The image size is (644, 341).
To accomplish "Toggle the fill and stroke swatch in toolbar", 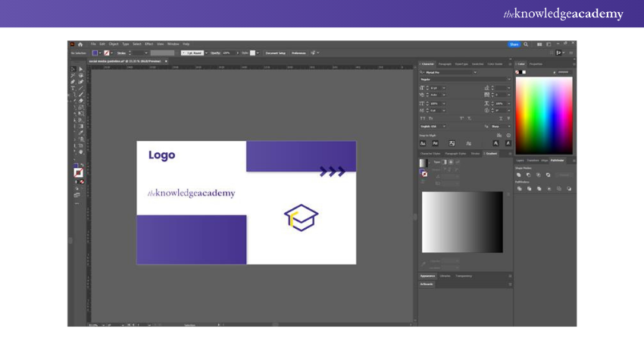I will pyautogui.click(x=78, y=173).
